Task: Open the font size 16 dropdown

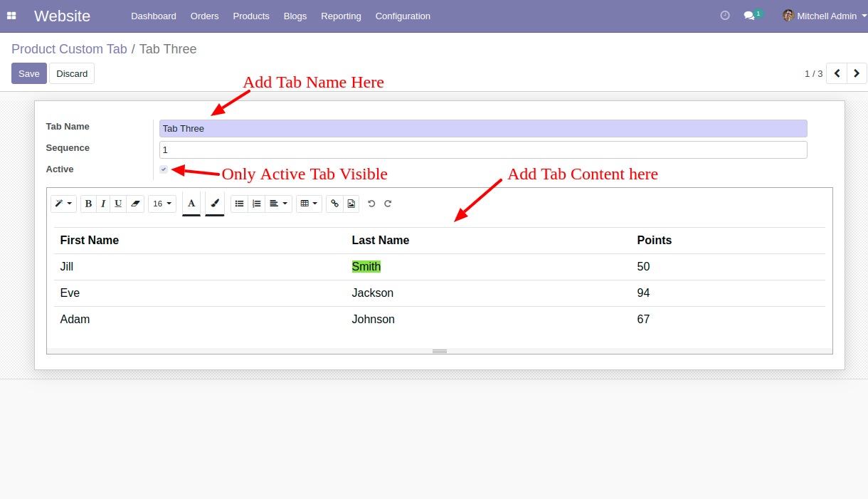Action: (x=162, y=204)
